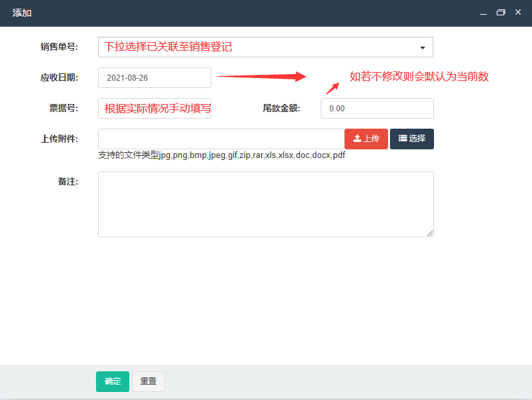Click the 尾款金额 amount field
This screenshot has width=532, height=400.
[377, 108]
